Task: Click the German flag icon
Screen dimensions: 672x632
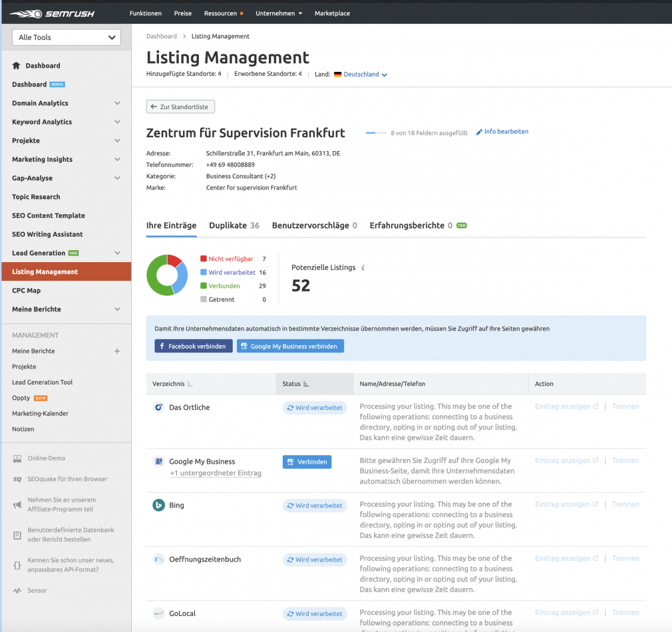Action: (x=338, y=75)
